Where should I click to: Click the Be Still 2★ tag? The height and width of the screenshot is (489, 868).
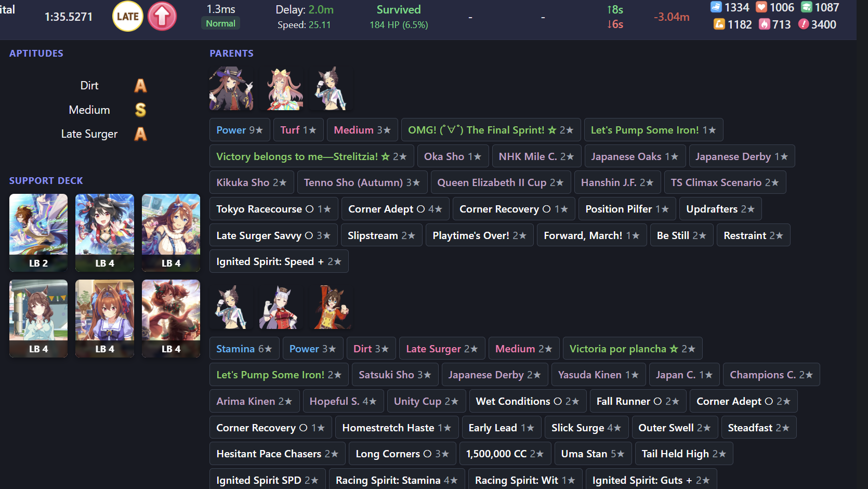point(682,235)
